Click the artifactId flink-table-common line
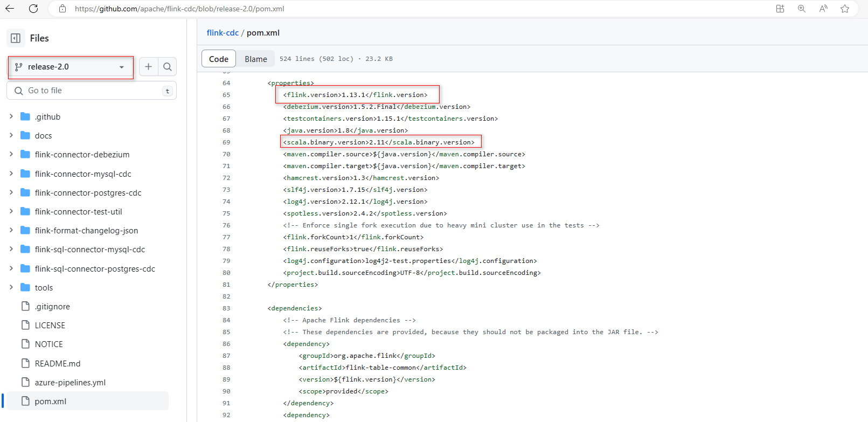The height and width of the screenshot is (422, 868). (x=383, y=368)
